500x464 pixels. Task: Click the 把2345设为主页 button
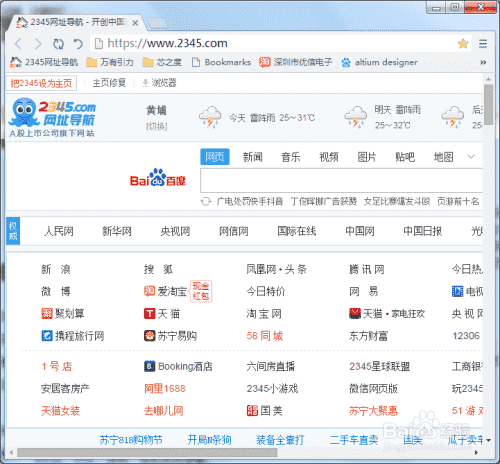click(x=41, y=83)
